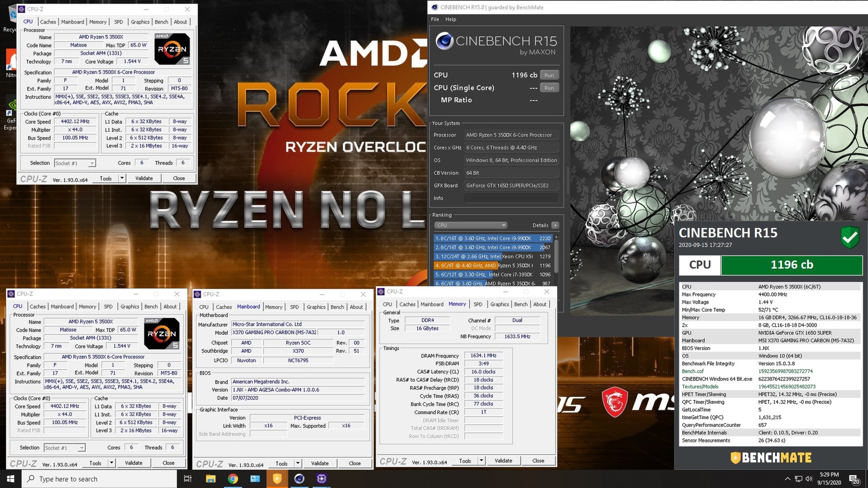Expand Tools arrow in Memory CPU-Z window
868x488 pixels.
point(481,460)
